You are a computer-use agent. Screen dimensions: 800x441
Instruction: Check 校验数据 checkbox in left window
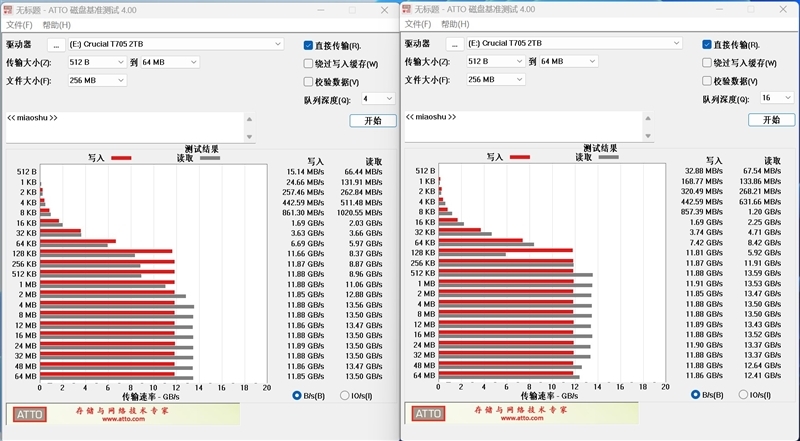pos(308,82)
